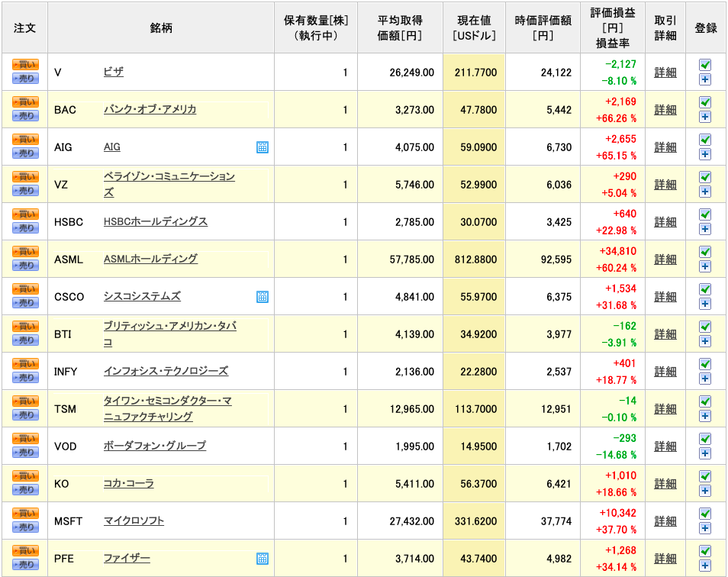
Task: Open 詳細 for the PFE row
Action: [x=665, y=559]
